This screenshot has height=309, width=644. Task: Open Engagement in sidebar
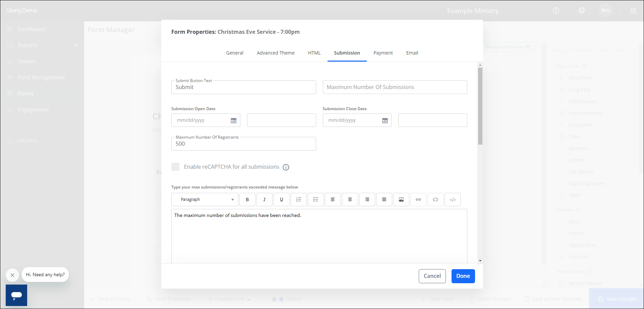point(33,109)
